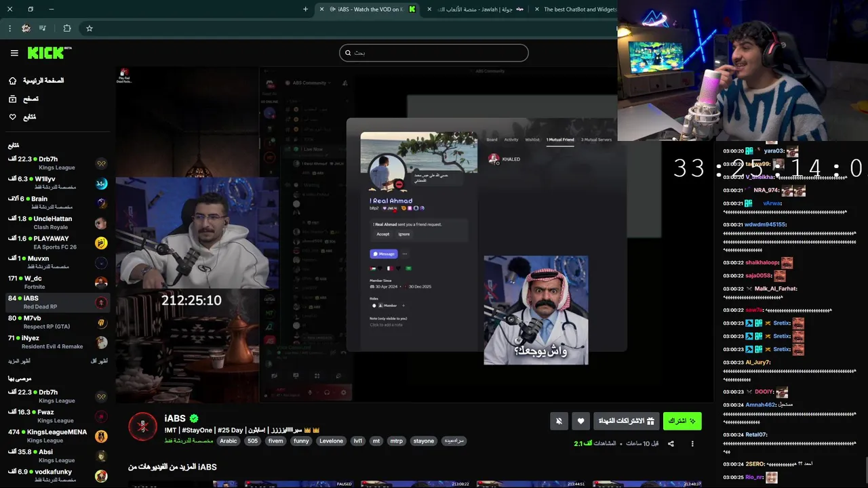Open the browser media control icon
Screen dimensions: 868x488
pos(43,28)
